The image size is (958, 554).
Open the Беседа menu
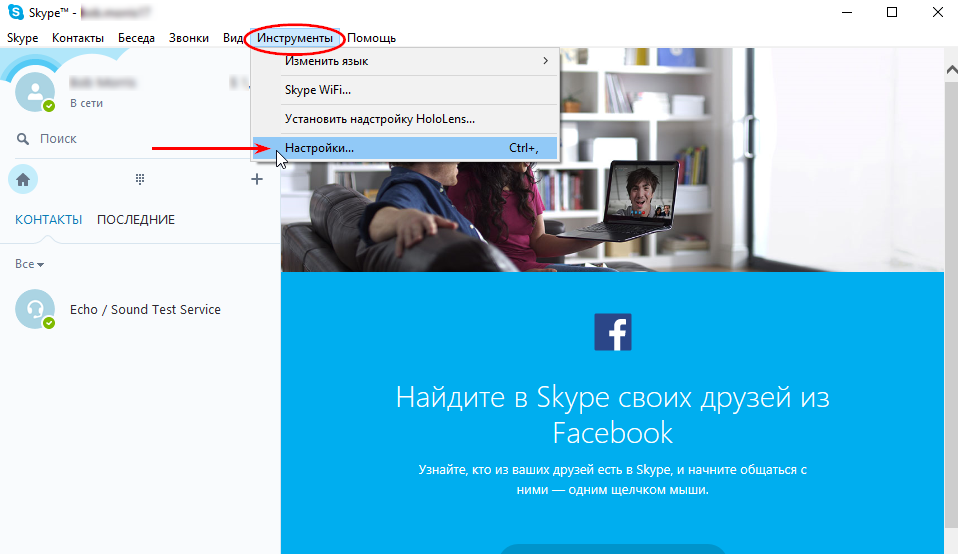[136, 38]
